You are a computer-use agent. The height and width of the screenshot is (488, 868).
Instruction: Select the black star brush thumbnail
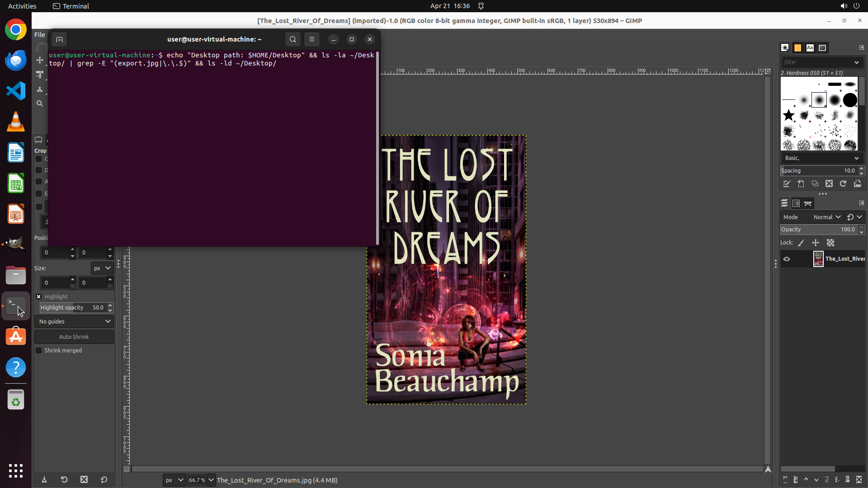[x=789, y=115]
